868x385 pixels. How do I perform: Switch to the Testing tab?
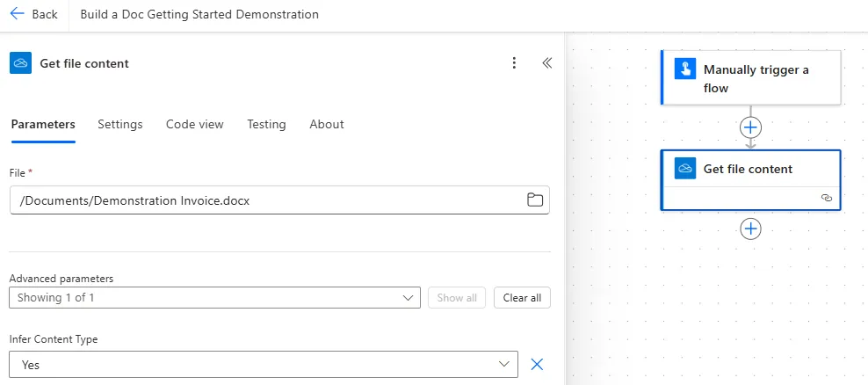tap(266, 124)
